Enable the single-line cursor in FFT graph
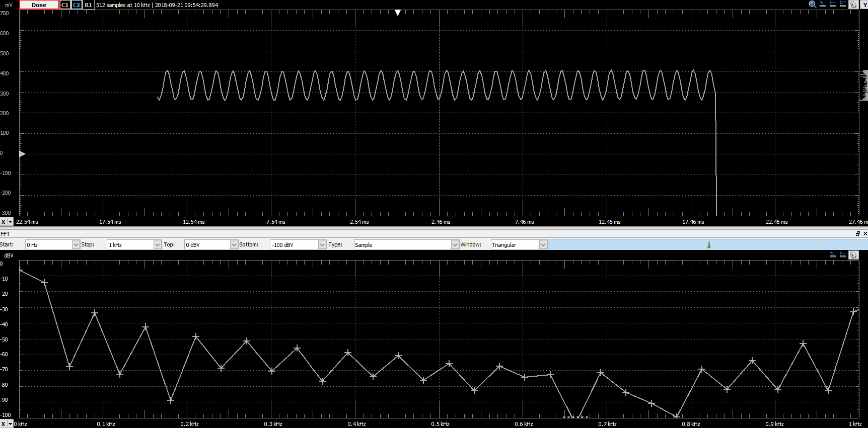 [843, 255]
